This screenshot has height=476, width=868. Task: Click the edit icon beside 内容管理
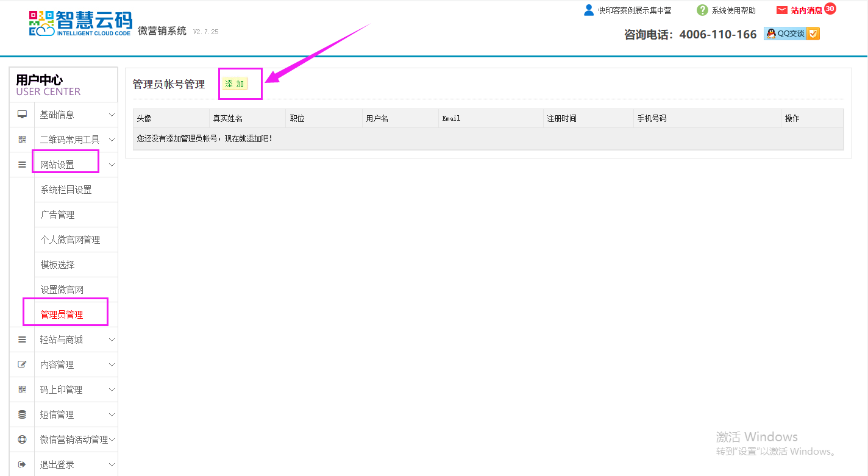click(x=22, y=364)
